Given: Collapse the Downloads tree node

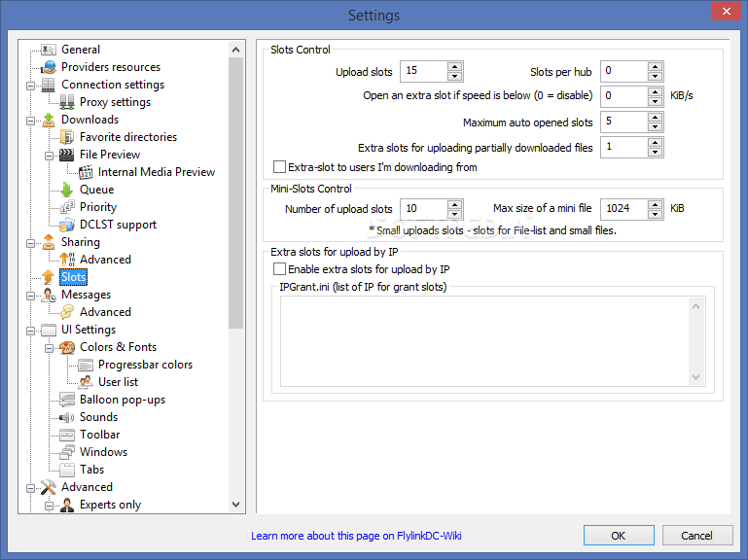Looking at the screenshot, I should point(30,122).
